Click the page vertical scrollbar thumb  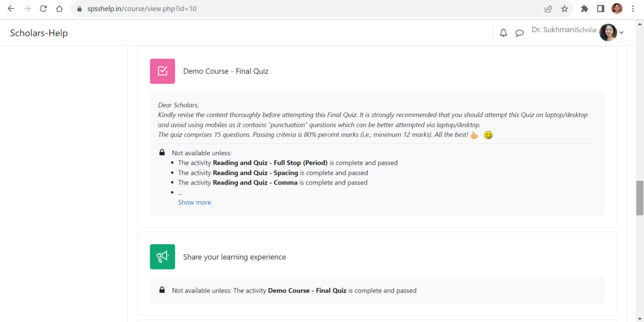[639, 197]
